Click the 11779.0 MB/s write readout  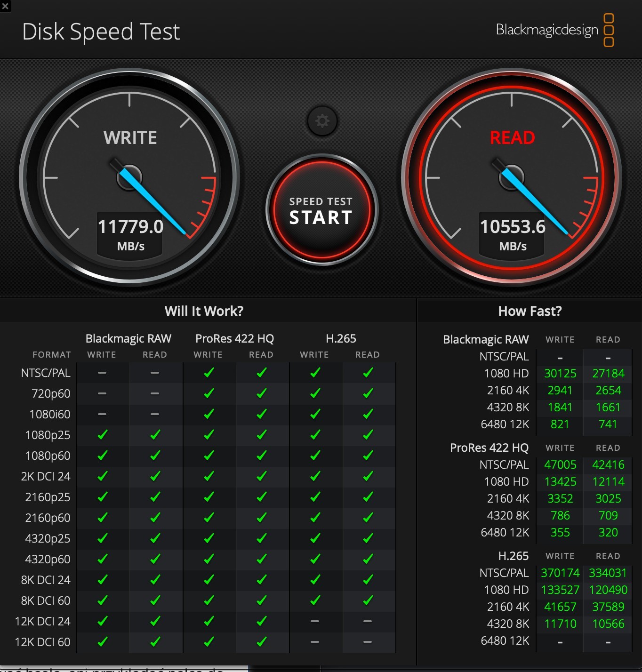130,234
